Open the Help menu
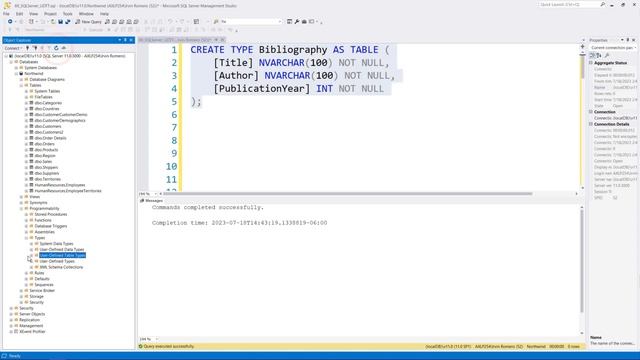640x360 pixels. coord(104,14)
